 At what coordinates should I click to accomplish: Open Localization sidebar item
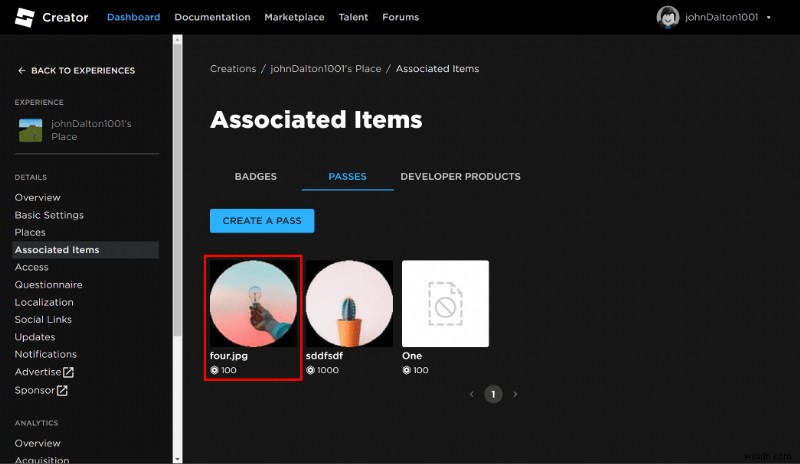[44, 302]
